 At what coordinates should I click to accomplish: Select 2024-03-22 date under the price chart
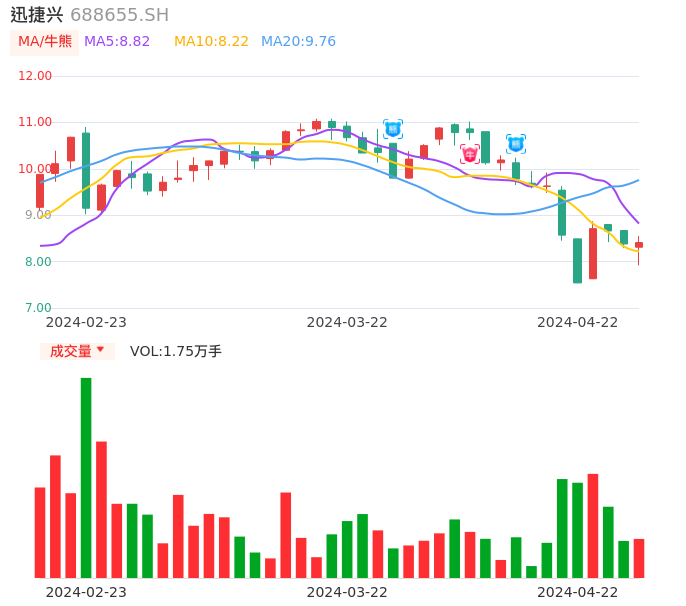[347, 322]
